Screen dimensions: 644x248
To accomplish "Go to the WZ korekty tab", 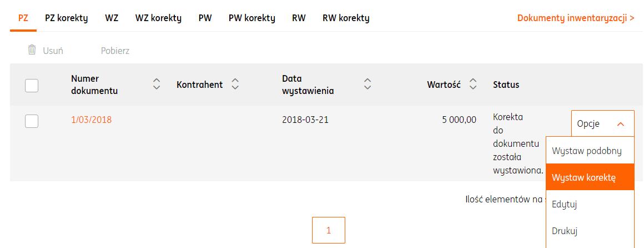I will (158, 18).
